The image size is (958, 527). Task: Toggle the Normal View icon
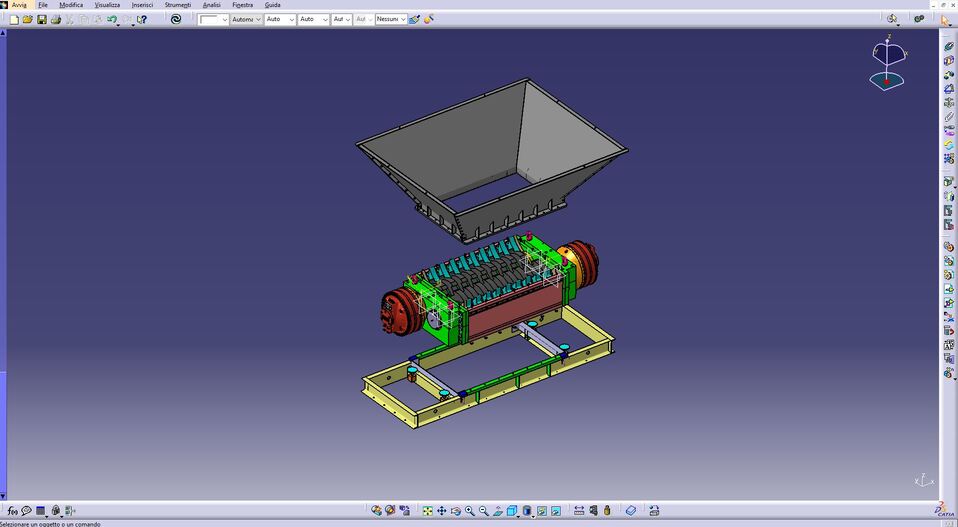pos(498,511)
